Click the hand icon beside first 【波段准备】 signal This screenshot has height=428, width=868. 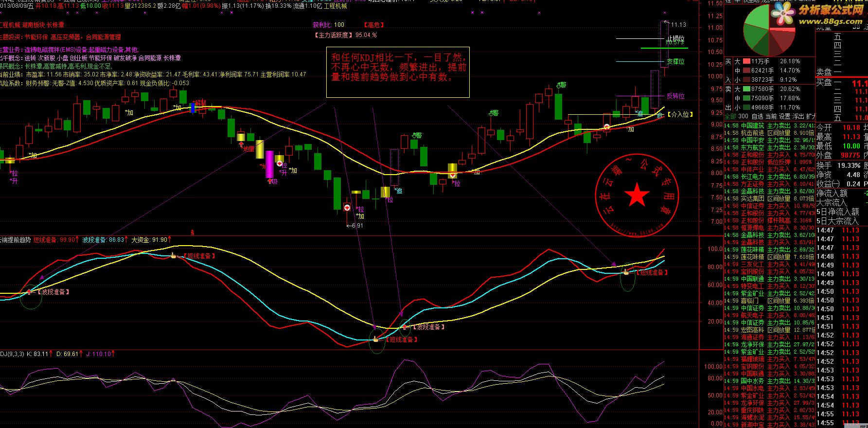(29, 291)
